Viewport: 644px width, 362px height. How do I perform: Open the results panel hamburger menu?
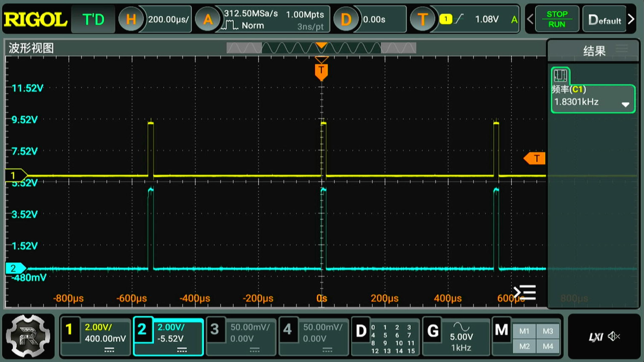622,49
